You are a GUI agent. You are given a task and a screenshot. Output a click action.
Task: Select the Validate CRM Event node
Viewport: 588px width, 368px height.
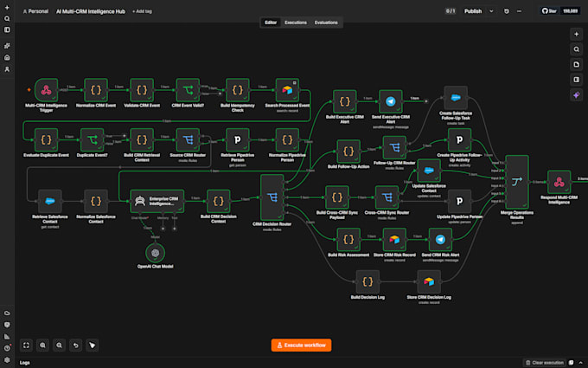[x=142, y=90]
